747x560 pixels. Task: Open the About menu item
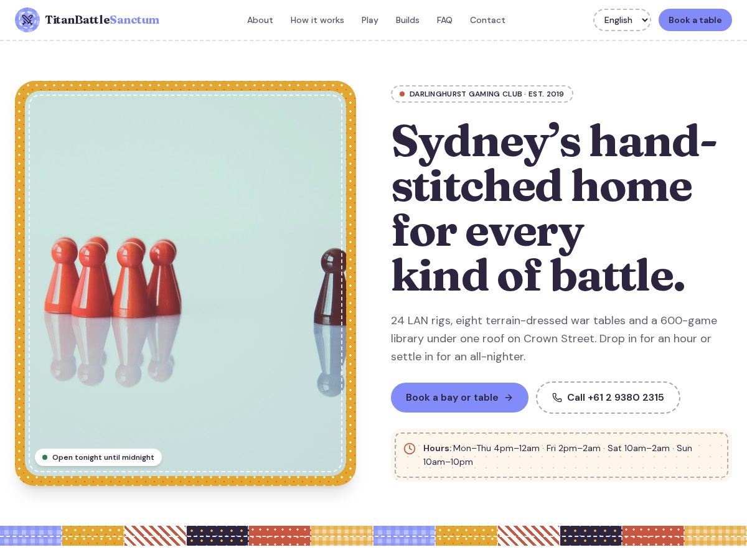[260, 20]
